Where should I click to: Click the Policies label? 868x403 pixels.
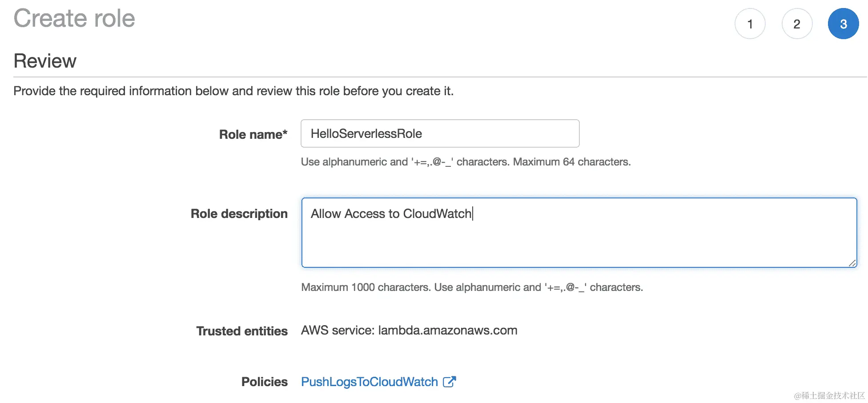264,382
